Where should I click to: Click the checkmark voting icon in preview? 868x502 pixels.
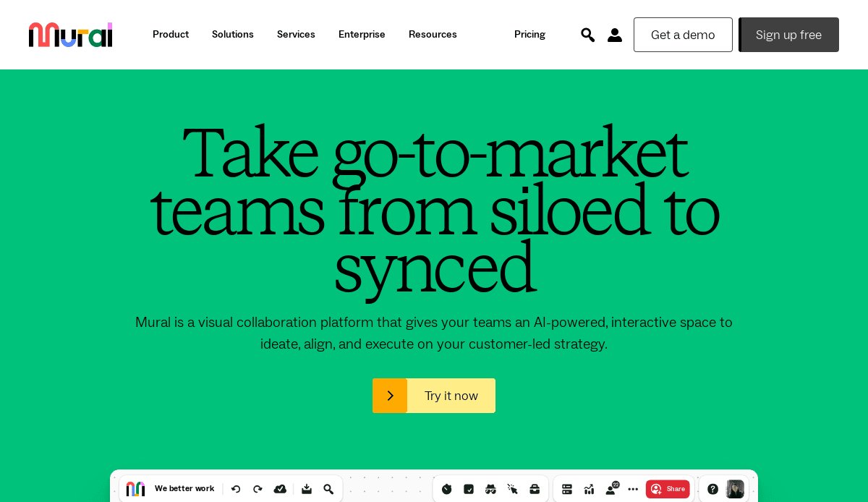pos(469,489)
